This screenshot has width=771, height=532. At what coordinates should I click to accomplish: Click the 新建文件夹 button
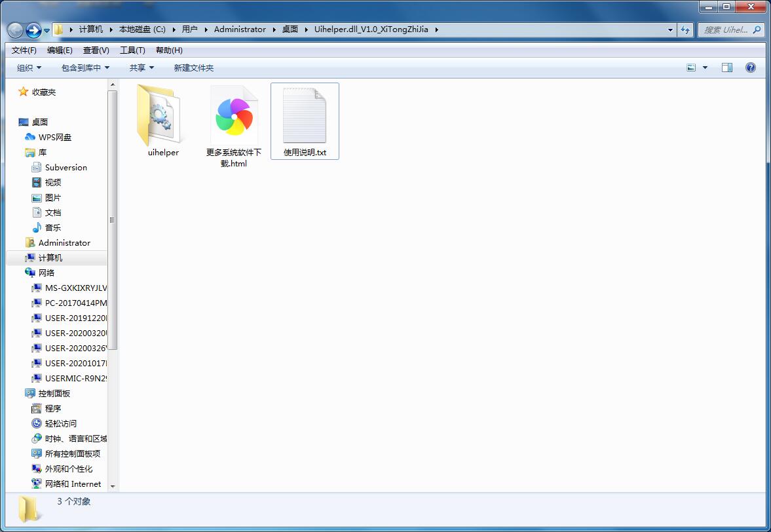point(194,68)
